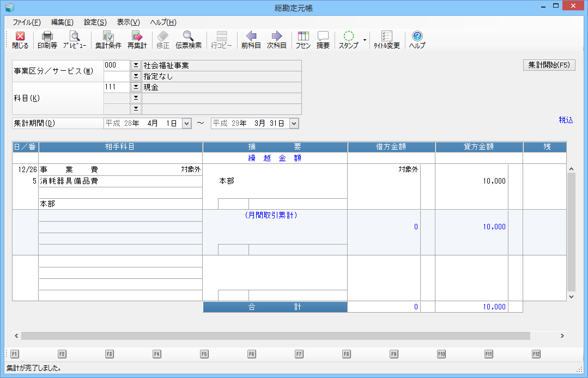Image resolution: width=588 pixels, height=378 pixels.
Task: Click the 閉じる (close) toolbar icon
Action: pos(20,40)
